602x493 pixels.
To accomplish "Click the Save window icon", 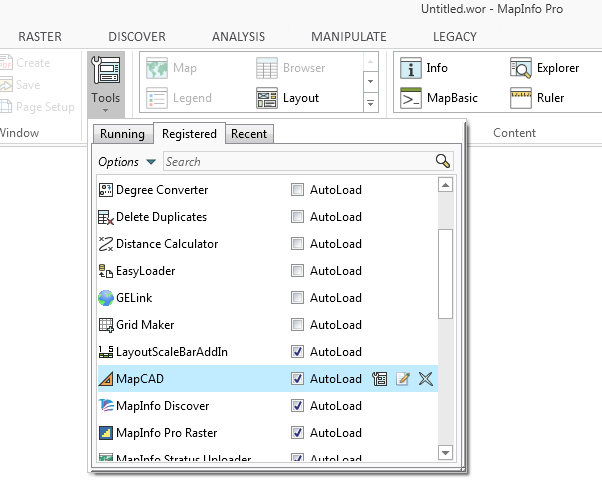I will pyautogui.click(x=6, y=84).
